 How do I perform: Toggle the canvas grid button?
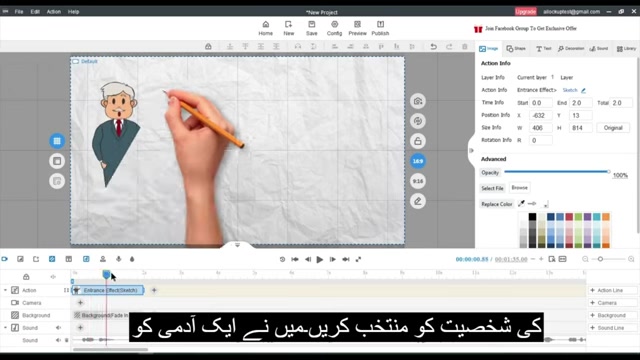57,141
